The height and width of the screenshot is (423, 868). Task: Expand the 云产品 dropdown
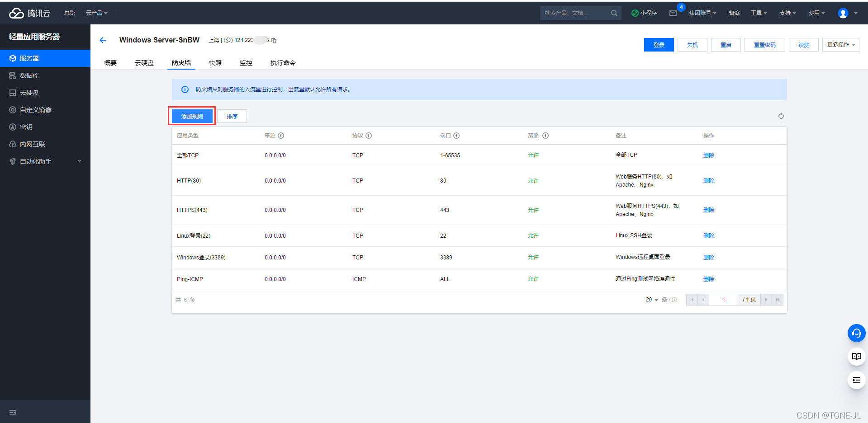pyautogui.click(x=97, y=13)
